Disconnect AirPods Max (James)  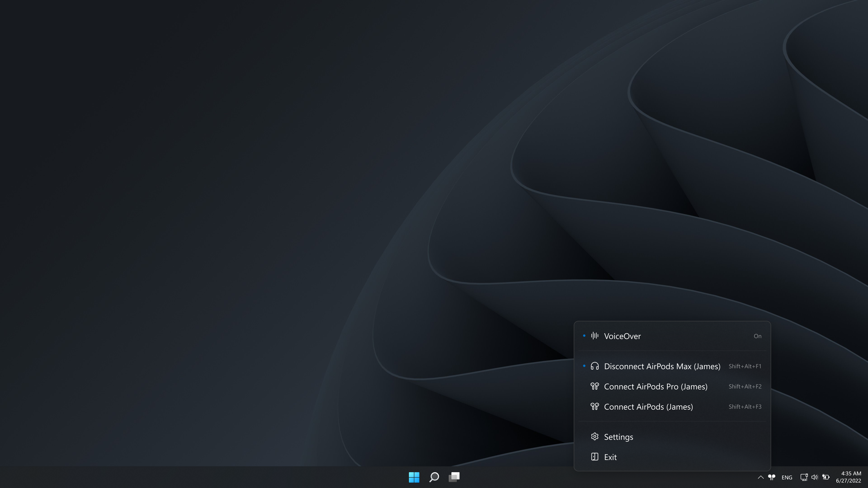662,366
